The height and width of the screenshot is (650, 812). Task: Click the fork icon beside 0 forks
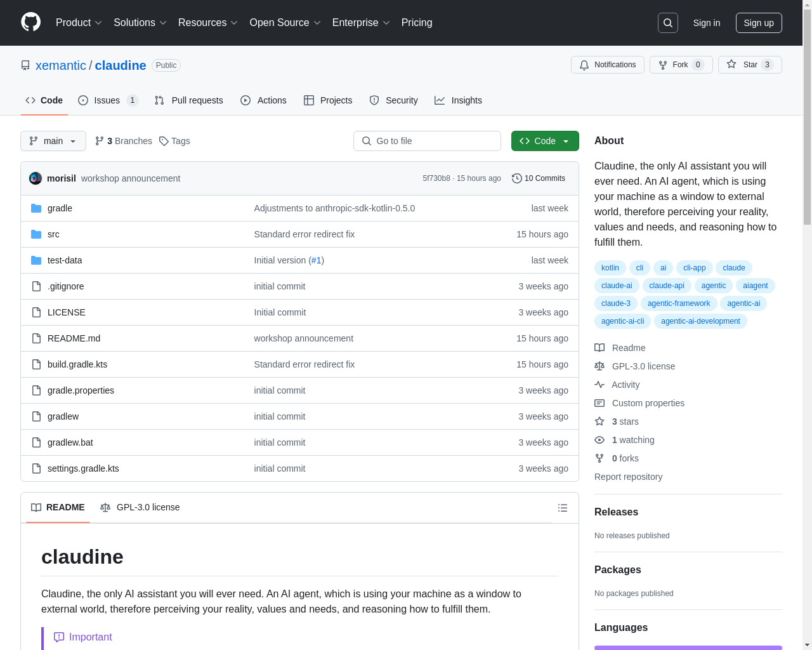click(599, 458)
